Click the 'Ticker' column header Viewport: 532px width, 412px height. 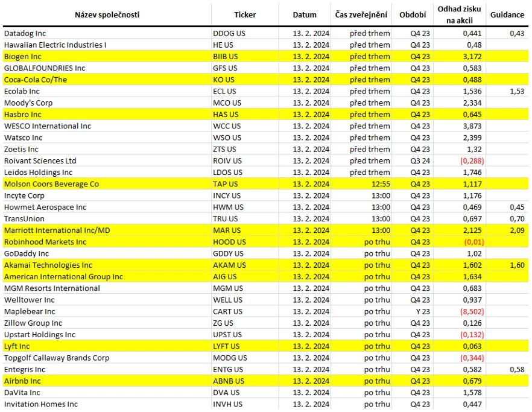(x=245, y=14)
